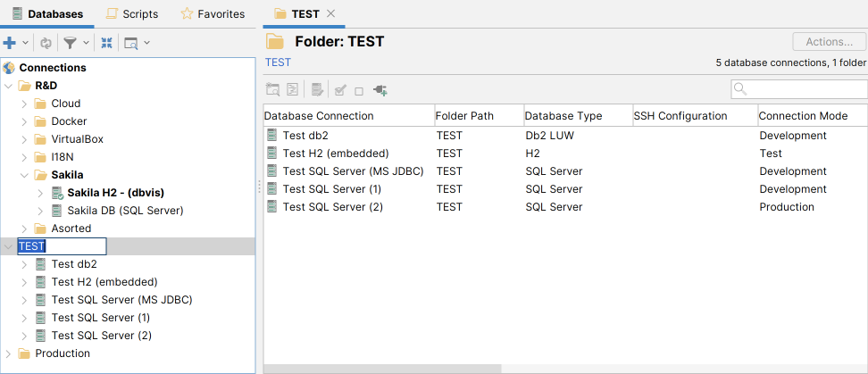Viewport: 868px width, 374px height.
Task: Click the TEST breadcrumb link
Action: tap(278, 62)
